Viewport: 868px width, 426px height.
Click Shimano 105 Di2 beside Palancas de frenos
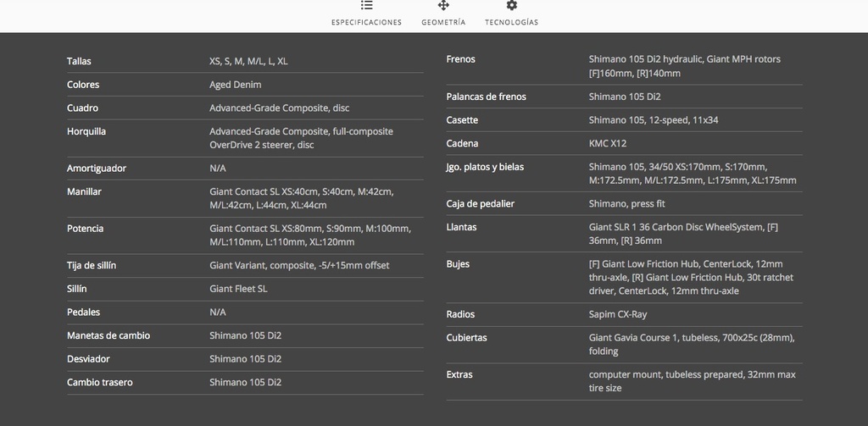[x=625, y=97]
